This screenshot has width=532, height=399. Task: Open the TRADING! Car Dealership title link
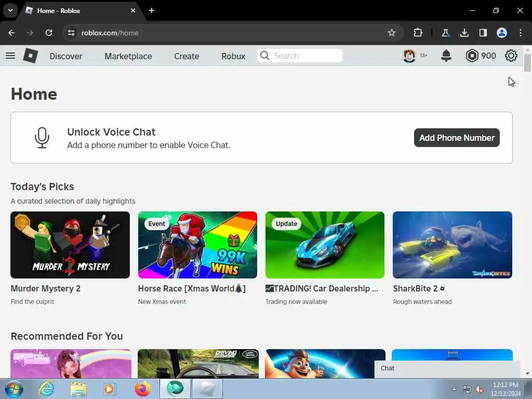322,288
